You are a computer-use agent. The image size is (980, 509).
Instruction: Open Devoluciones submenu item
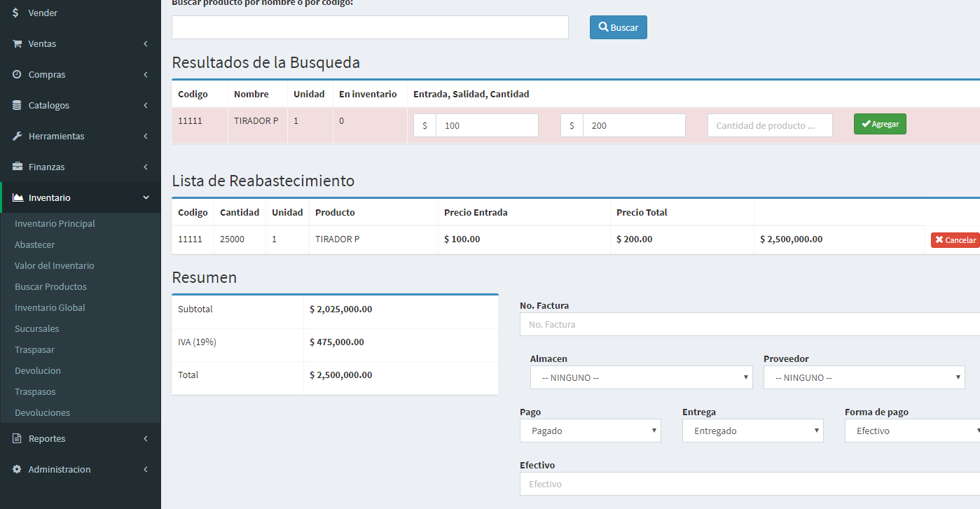tap(42, 412)
